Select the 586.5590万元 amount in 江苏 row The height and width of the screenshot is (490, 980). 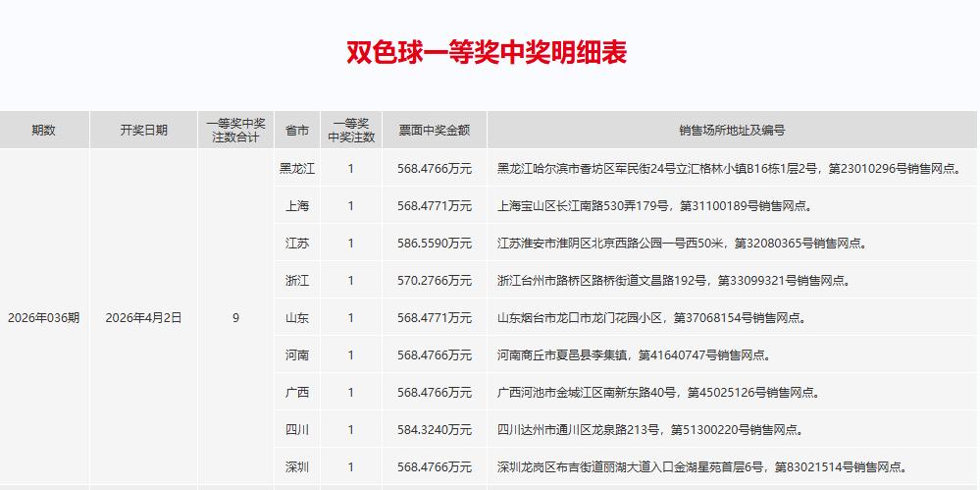435,244
